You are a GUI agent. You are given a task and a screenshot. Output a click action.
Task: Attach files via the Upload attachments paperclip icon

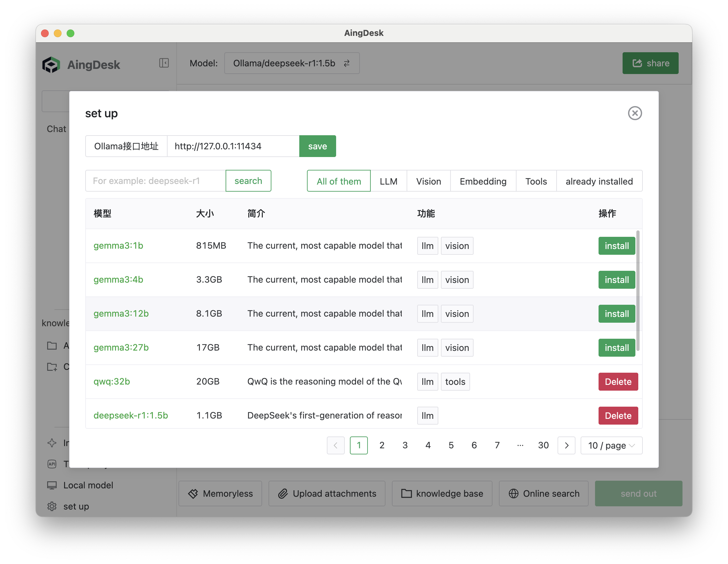pos(283,493)
